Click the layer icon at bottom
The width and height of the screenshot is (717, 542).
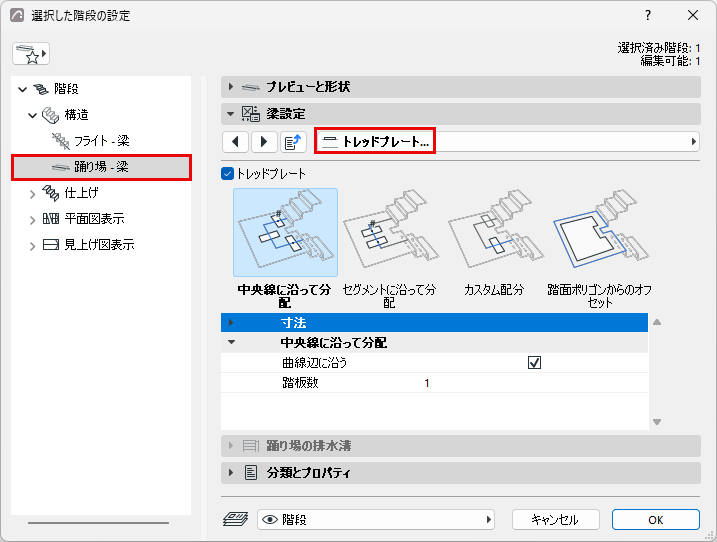[x=235, y=519]
